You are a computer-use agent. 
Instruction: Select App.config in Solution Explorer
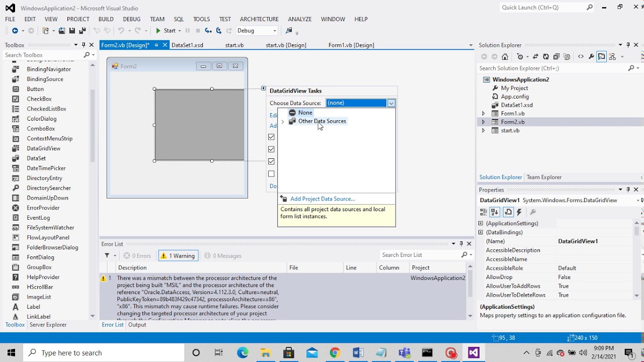(515, 97)
